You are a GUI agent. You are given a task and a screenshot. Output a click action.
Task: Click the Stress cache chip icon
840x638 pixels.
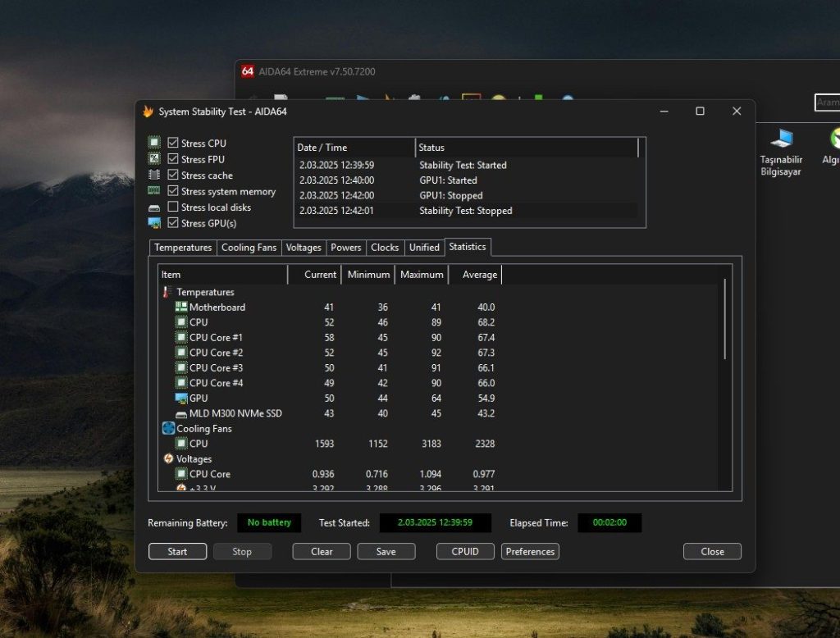154,174
